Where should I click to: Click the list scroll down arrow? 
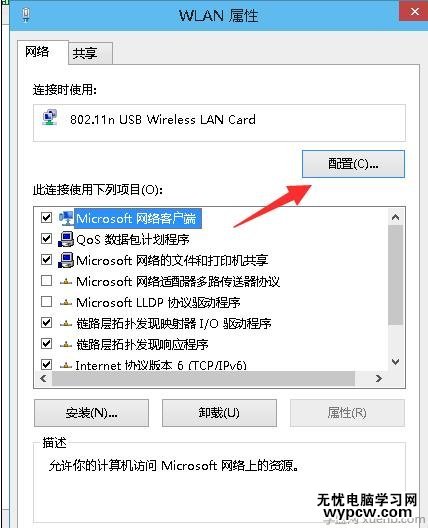point(396,362)
